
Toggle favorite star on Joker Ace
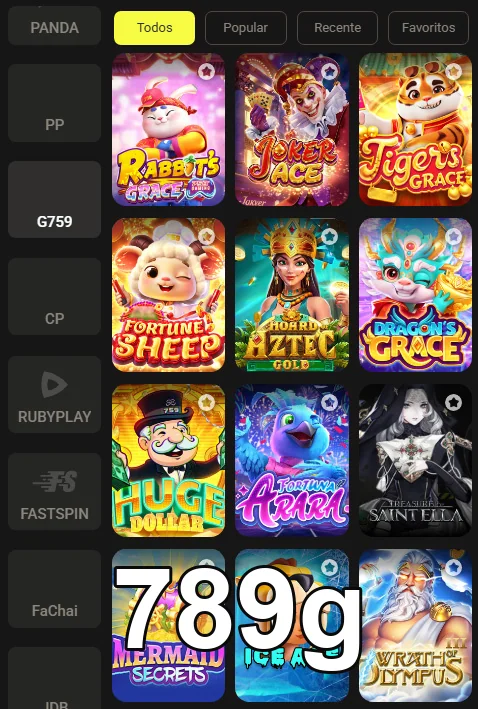click(x=330, y=71)
